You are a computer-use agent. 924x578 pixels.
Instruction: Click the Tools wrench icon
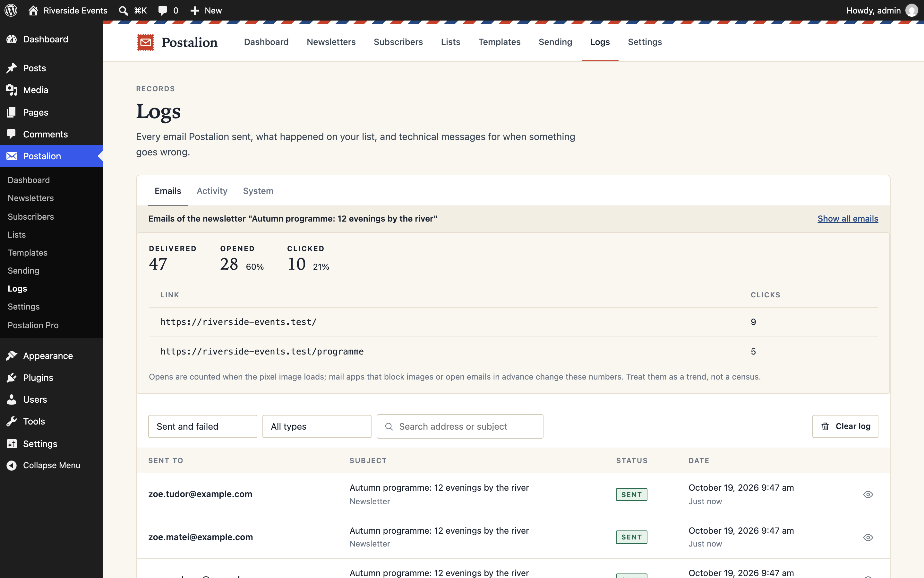point(12,421)
